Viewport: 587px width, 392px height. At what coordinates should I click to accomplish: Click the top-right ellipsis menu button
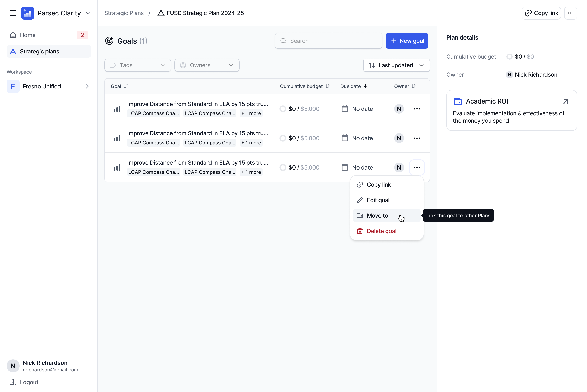click(x=570, y=13)
